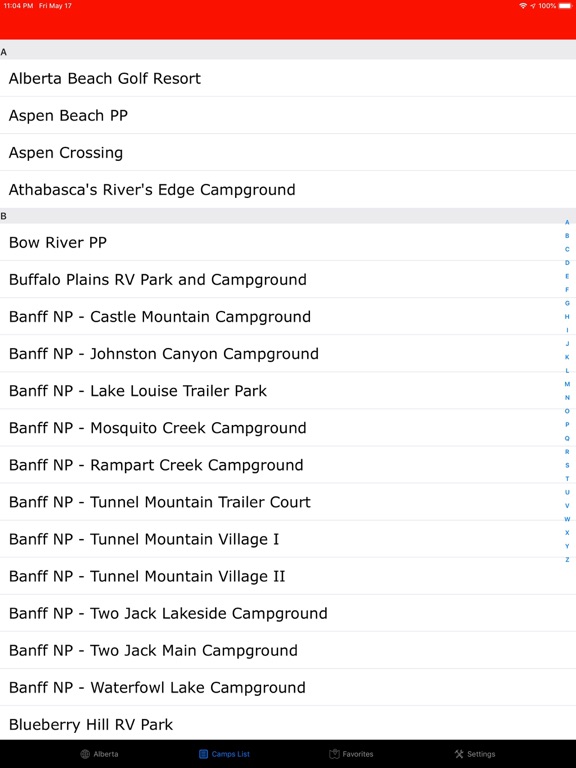Image resolution: width=576 pixels, height=768 pixels.
Task: Jump to letter U in index
Action: [x=567, y=492]
